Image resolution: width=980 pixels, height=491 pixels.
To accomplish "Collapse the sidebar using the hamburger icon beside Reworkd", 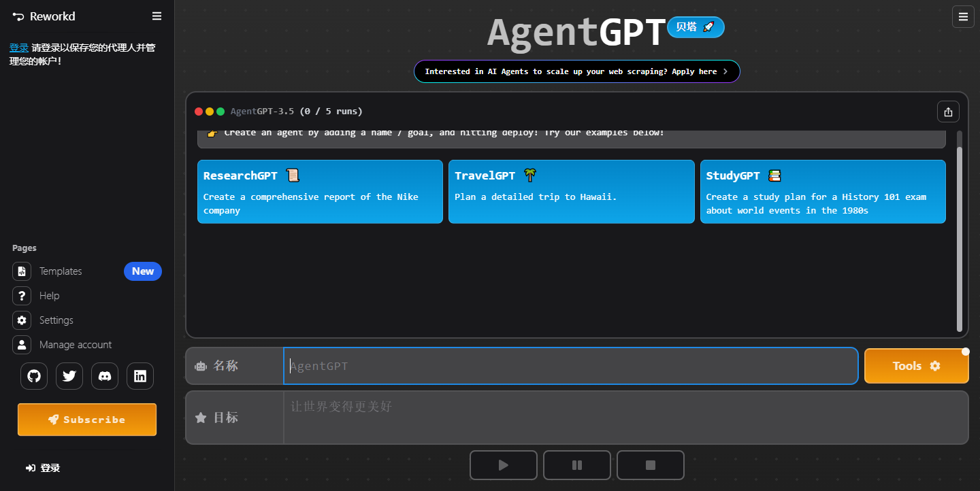I will (x=157, y=16).
